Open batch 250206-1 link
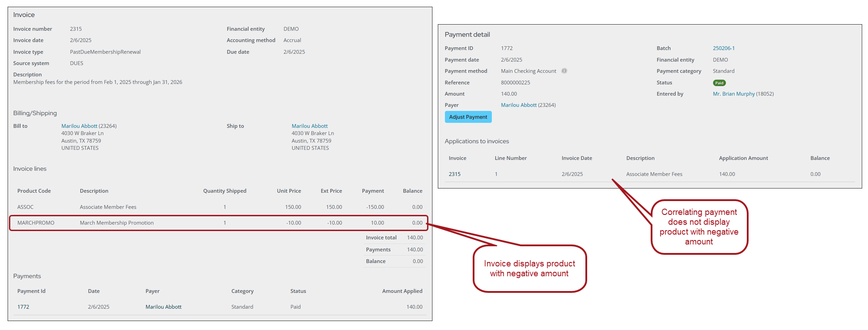This screenshot has width=868, height=330. [724, 48]
